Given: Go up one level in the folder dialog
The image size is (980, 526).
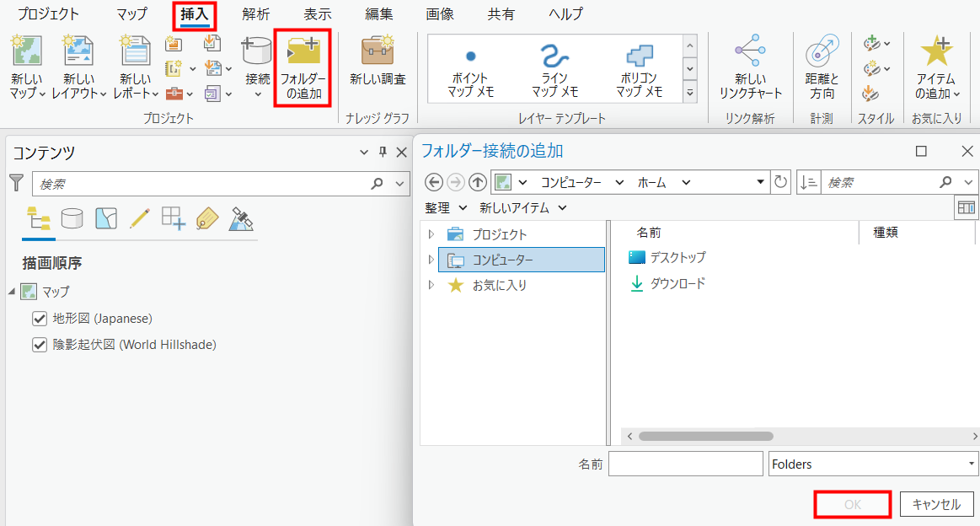Looking at the screenshot, I should [478, 182].
